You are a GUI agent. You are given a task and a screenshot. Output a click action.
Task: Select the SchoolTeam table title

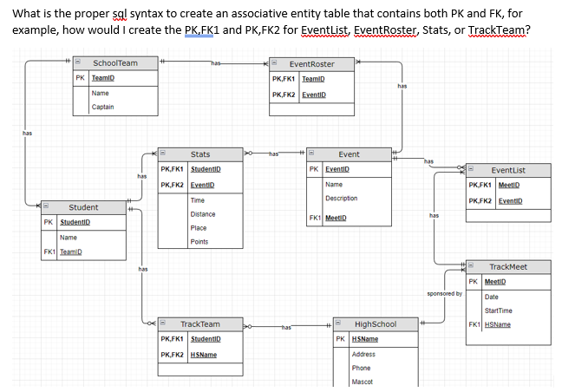115,63
